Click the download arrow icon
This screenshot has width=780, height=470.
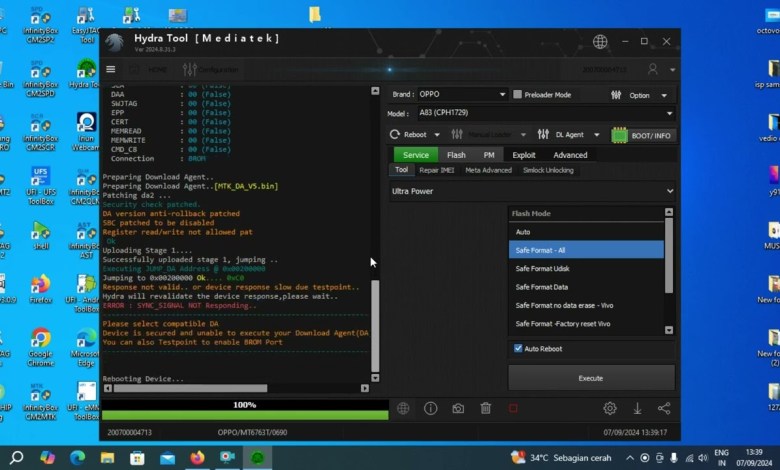[637, 408]
